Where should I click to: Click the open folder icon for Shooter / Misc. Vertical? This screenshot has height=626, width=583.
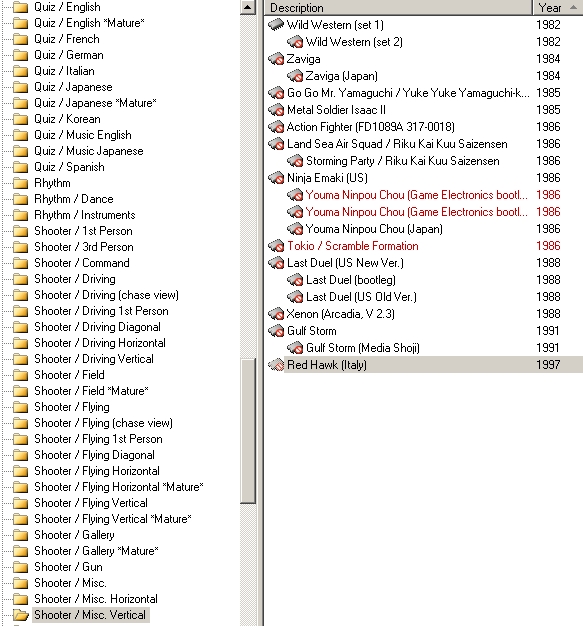coord(21,615)
